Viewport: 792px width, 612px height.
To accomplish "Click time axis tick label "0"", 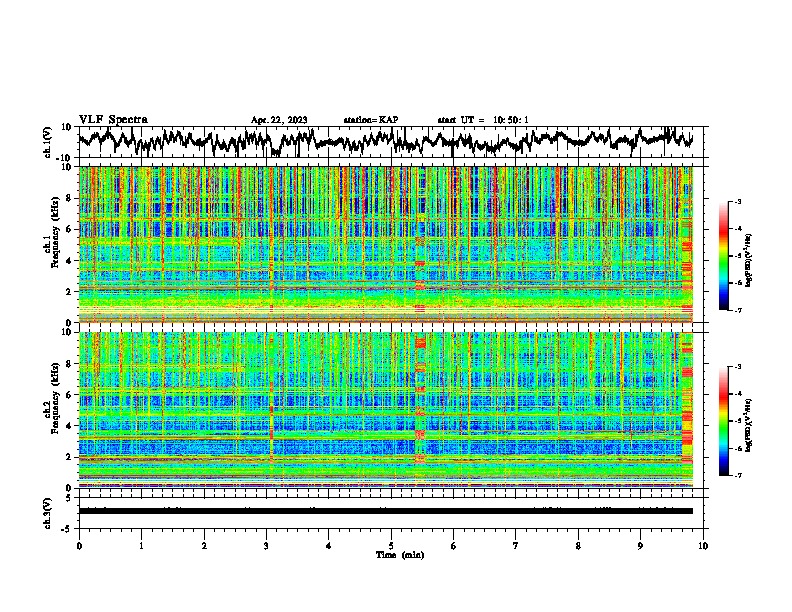I will click(x=79, y=546).
